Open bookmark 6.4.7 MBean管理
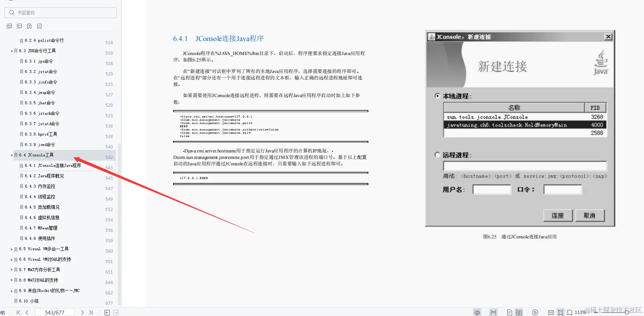The height and width of the screenshot is (316, 644). 41,228
